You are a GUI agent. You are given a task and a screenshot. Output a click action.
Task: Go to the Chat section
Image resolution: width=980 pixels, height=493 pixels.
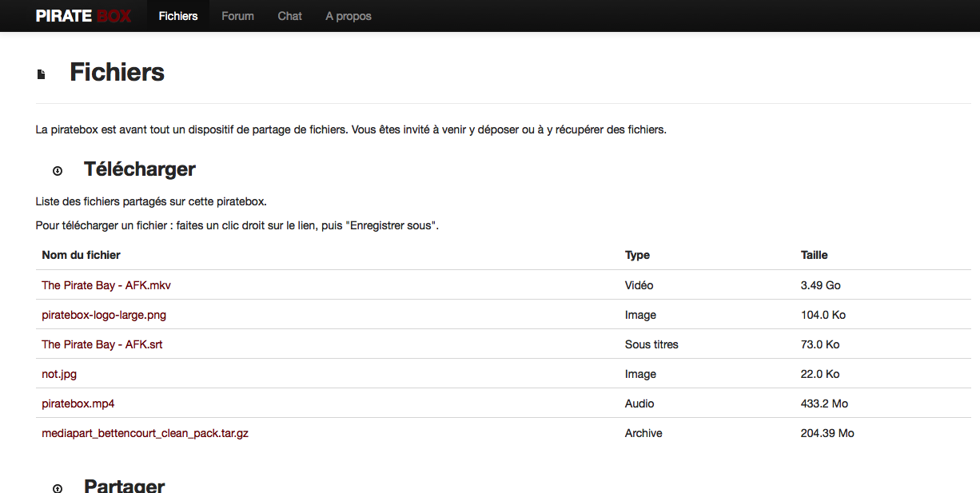click(289, 16)
